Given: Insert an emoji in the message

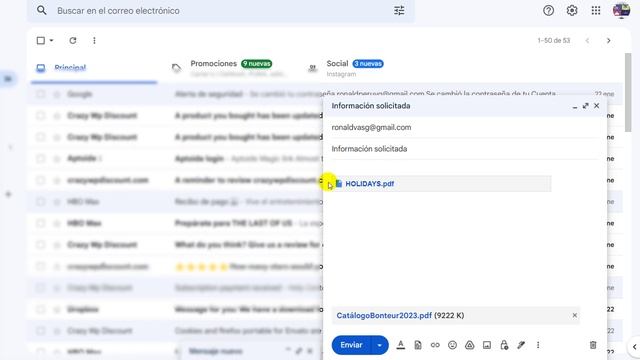Looking at the screenshot, I should 452,345.
